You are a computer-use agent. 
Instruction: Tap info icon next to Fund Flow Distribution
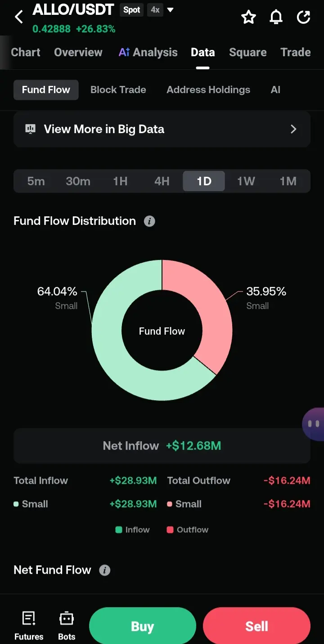coord(149,221)
